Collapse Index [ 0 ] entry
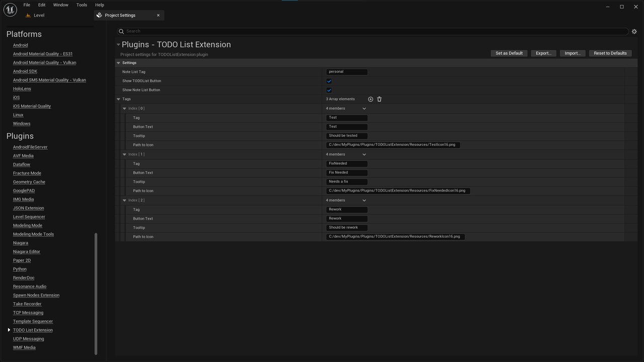This screenshot has width=644, height=362. pos(124,109)
